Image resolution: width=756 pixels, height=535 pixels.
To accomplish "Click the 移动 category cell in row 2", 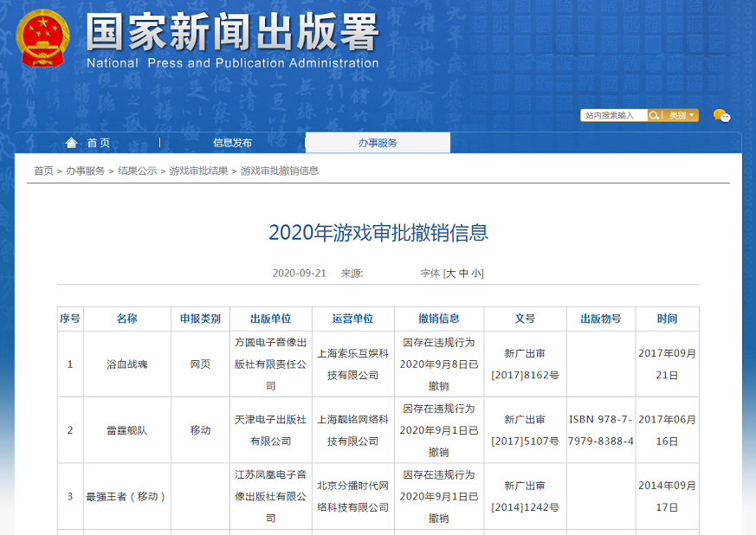I will (200, 430).
